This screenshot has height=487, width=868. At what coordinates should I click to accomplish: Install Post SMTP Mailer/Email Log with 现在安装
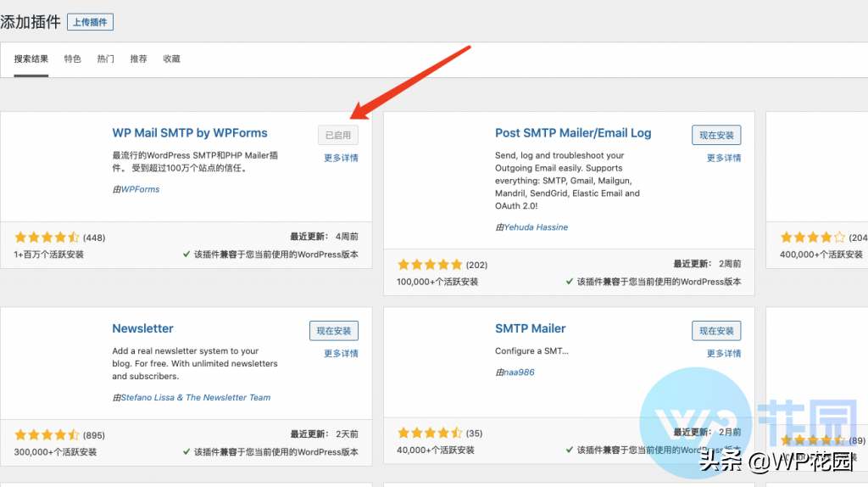(716, 135)
